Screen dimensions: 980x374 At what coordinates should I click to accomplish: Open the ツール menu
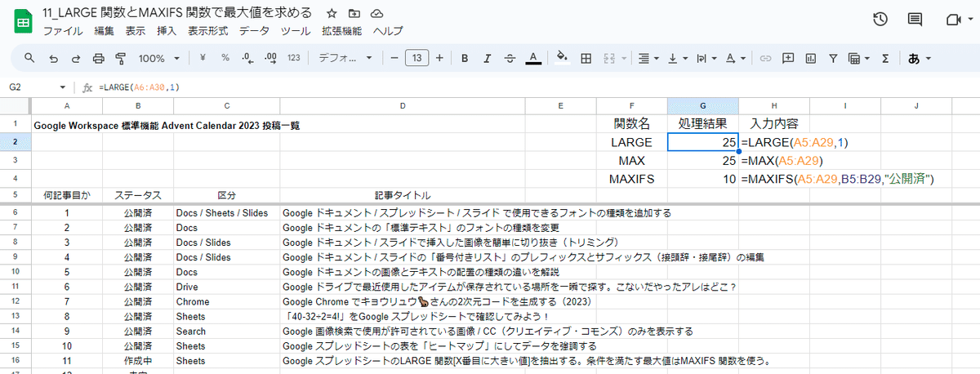click(295, 31)
